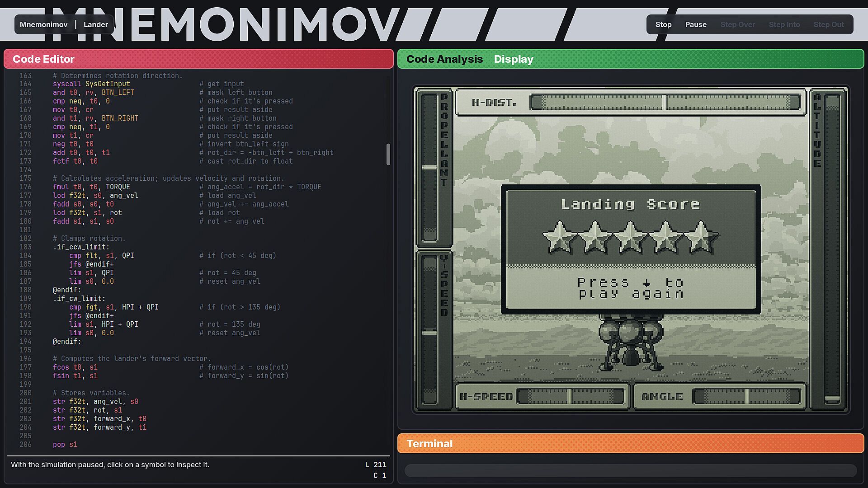Click the Step Into debug button

pyautogui.click(x=784, y=24)
